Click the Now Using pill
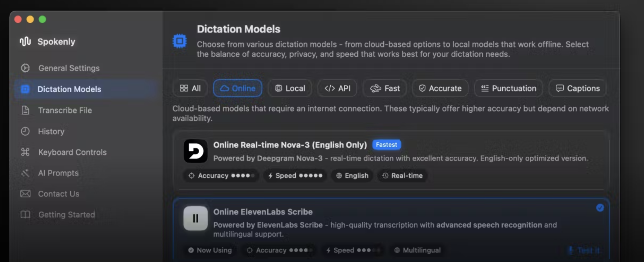This screenshot has width=644, height=262. pos(210,250)
